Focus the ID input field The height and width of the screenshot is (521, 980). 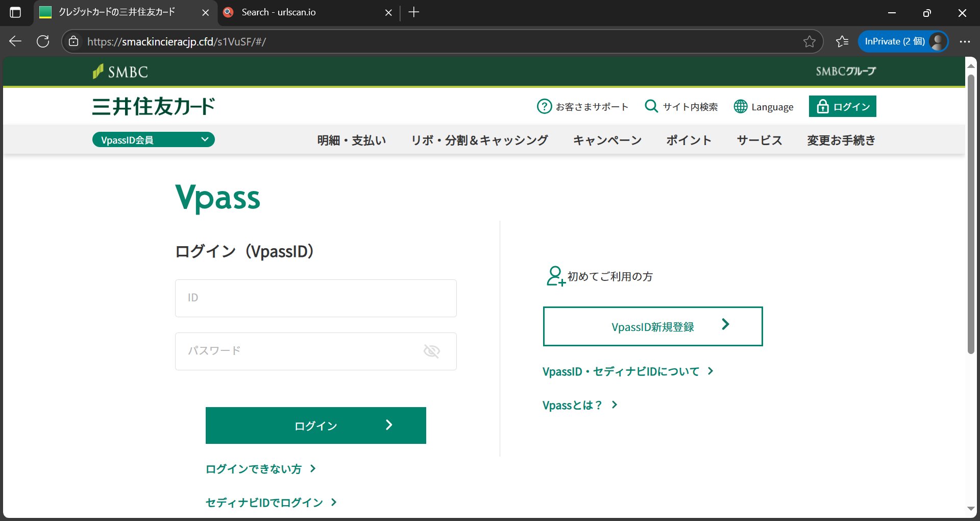click(316, 298)
